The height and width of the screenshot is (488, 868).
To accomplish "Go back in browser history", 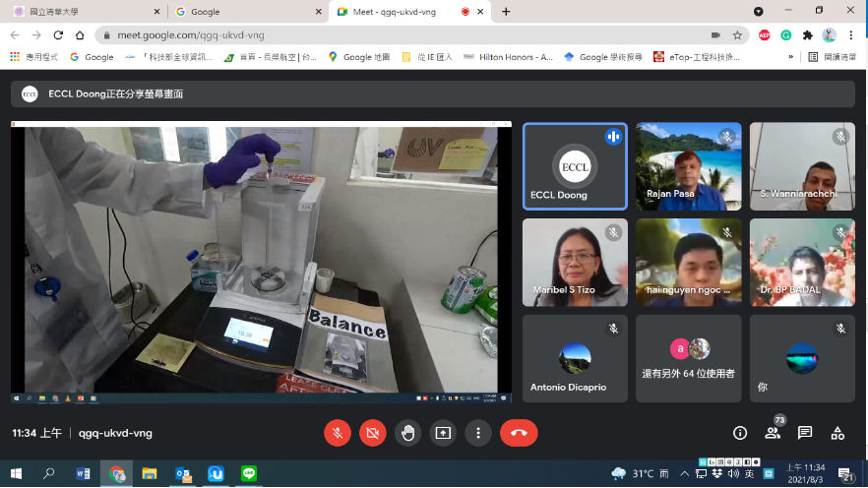I will (x=15, y=34).
